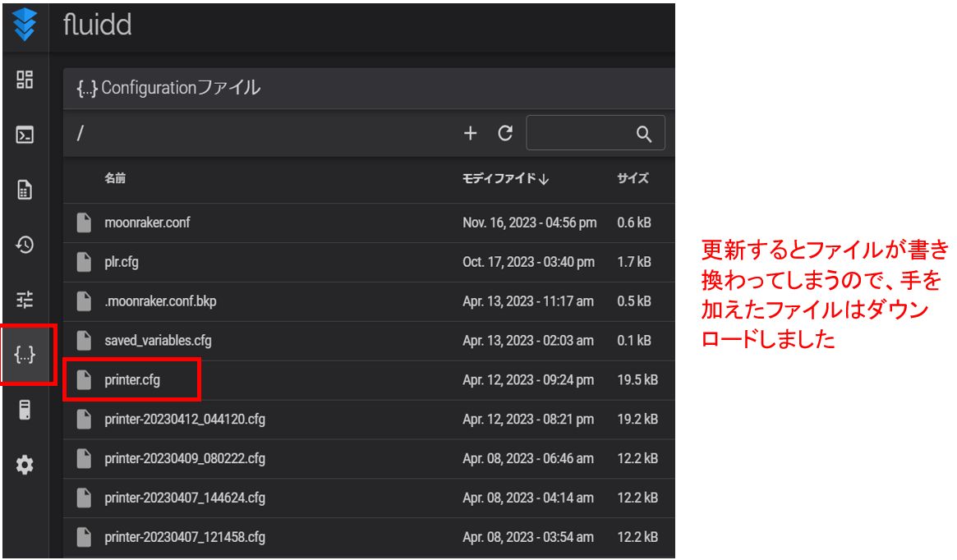
Task: Sort by 名前 column header
Action: click(115, 178)
